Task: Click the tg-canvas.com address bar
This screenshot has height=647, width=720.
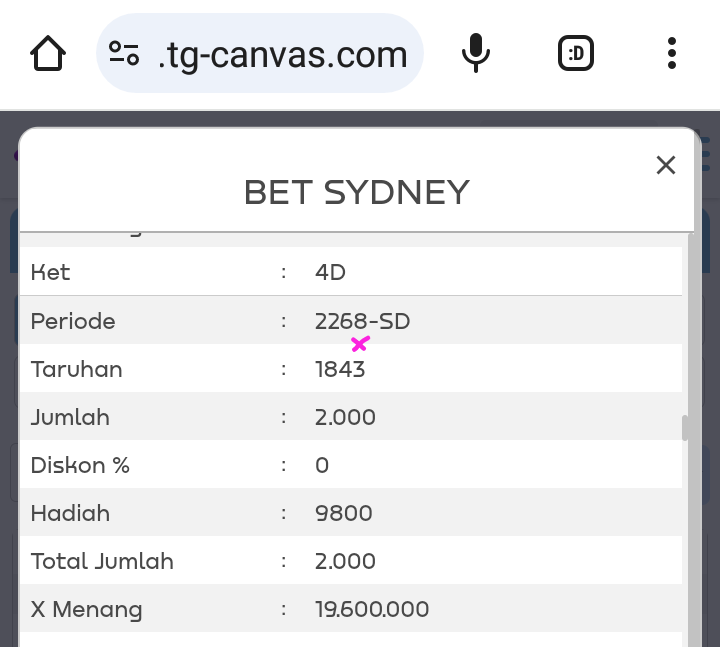Action: pyautogui.click(x=282, y=54)
